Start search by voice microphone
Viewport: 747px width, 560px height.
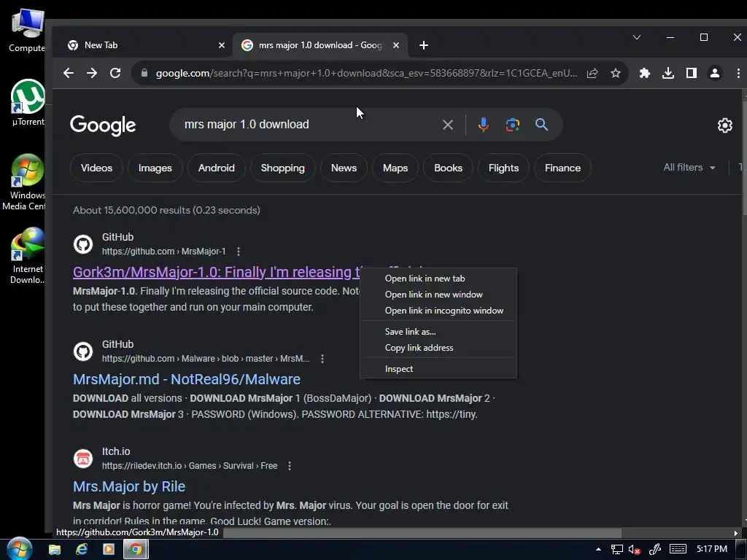483,125
